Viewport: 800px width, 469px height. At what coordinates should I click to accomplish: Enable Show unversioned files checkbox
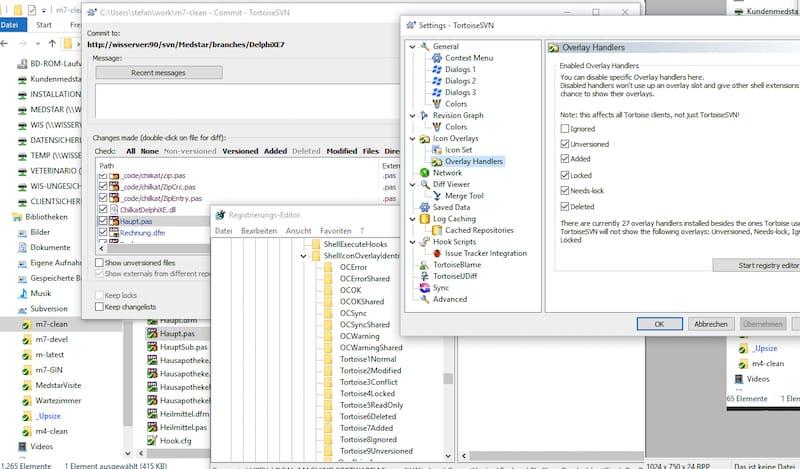pyautogui.click(x=99, y=262)
